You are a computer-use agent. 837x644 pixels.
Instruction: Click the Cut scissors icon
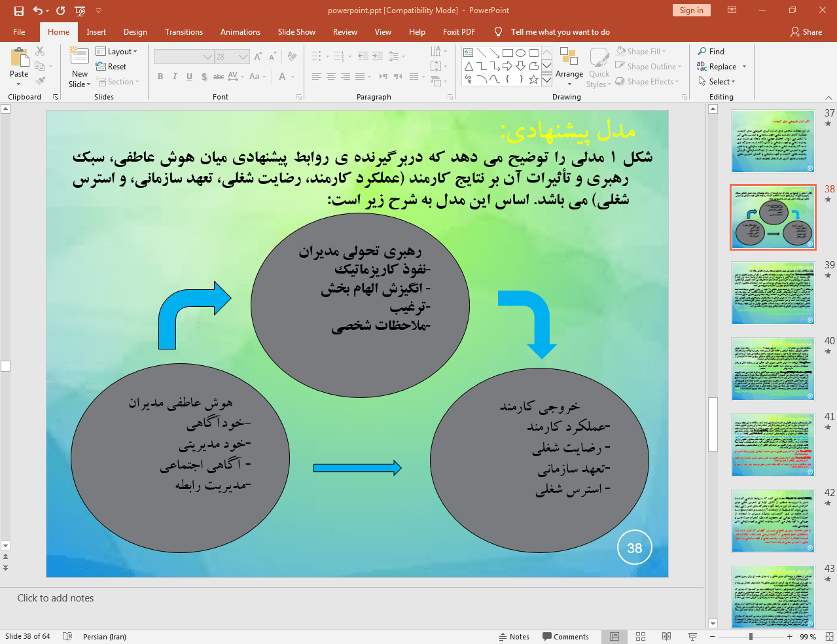pos(40,51)
